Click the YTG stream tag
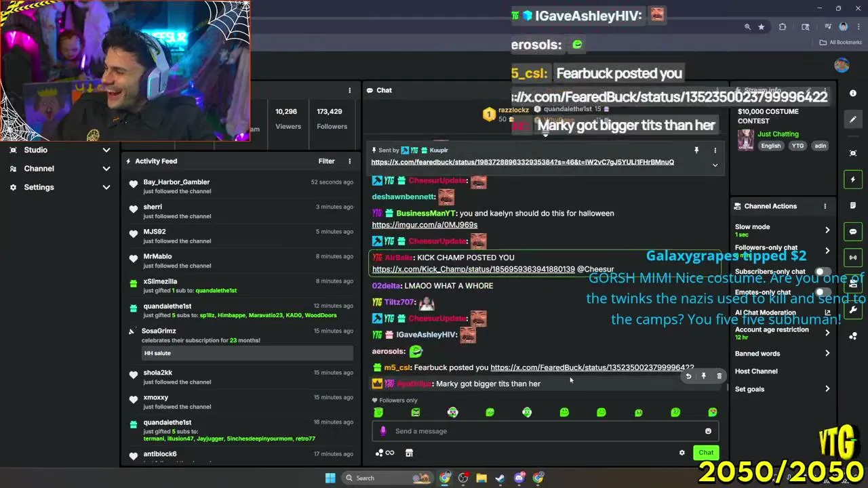Image resolution: width=868 pixels, height=488 pixels. (x=797, y=146)
